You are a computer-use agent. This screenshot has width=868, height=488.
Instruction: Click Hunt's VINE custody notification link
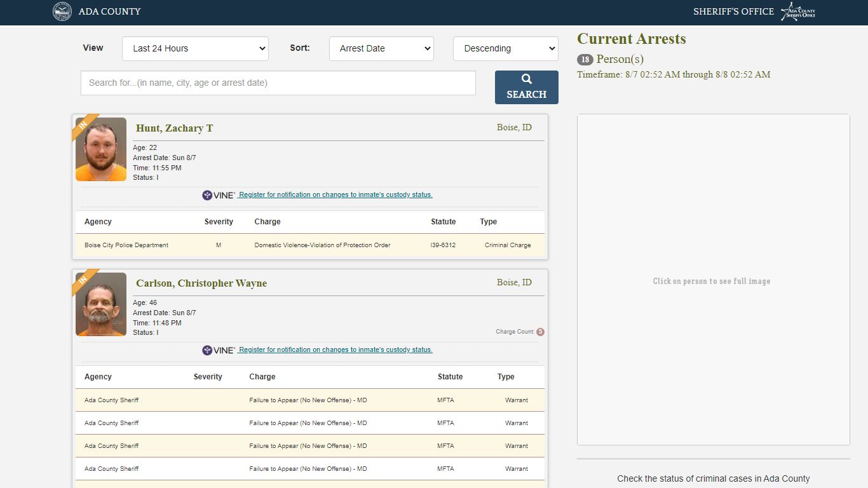click(x=335, y=195)
